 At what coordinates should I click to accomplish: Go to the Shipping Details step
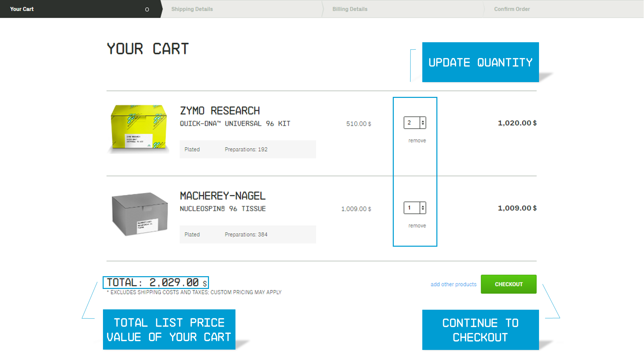pos(192,9)
